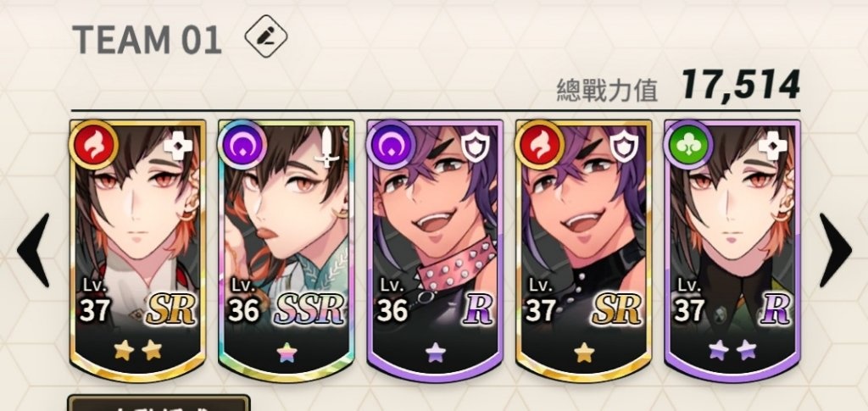868x411 pixels.
Task: Click the dark button below first card
Action: pyautogui.click(x=159, y=403)
